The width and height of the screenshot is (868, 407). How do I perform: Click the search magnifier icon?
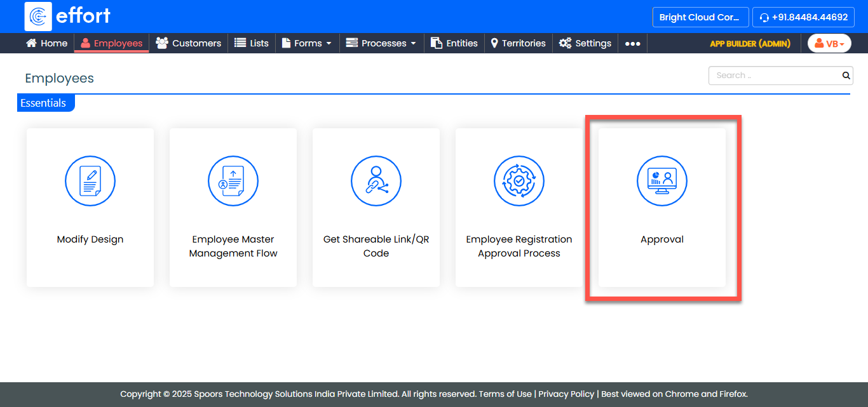(846, 76)
